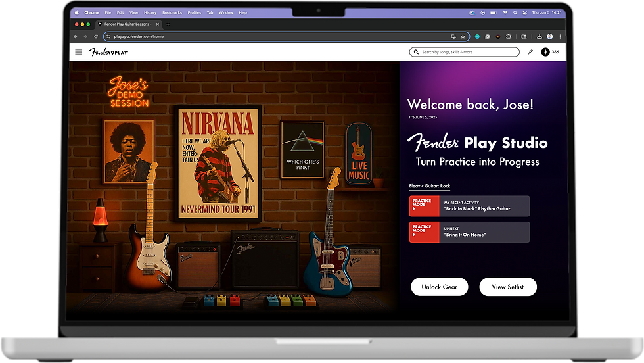This screenshot has width=644, height=363.
Task: Open the guitar tuner icon beside search
Action: pos(530,52)
